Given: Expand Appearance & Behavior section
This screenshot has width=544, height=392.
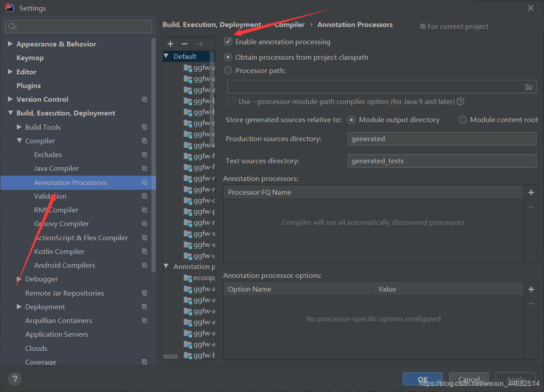Looking at the screenshot, I should tap(10, 44).
